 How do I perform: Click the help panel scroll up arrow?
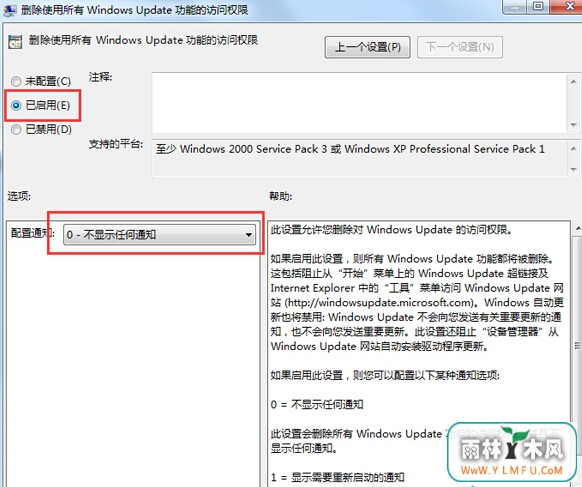(x=578, y=228)
